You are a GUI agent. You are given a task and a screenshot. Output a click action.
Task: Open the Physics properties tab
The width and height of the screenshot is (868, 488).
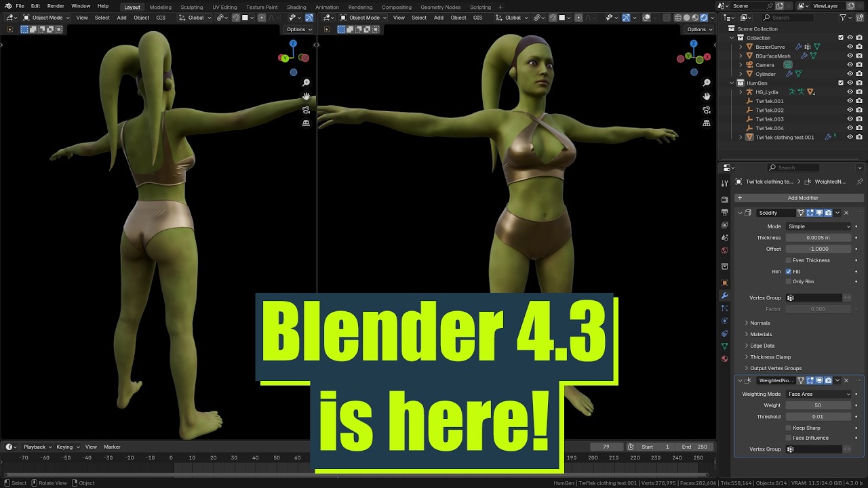724,321
